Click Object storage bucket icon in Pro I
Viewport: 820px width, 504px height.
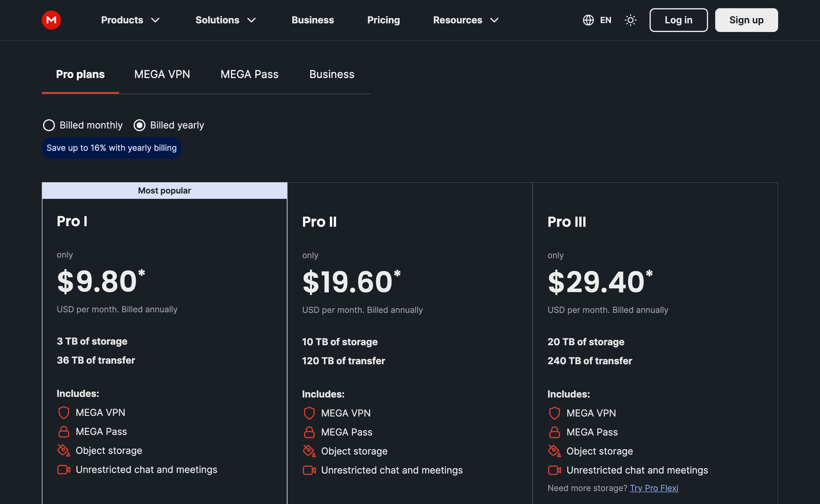pyautogui.click(x=64, y=450)
